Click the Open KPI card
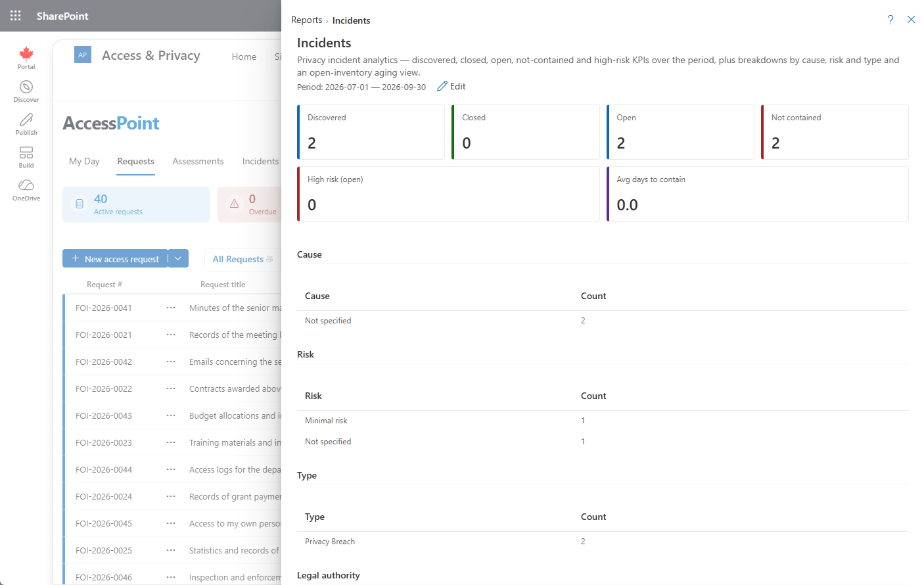The image size is (924, 585). pyautogui.click(x=680, y=132)
